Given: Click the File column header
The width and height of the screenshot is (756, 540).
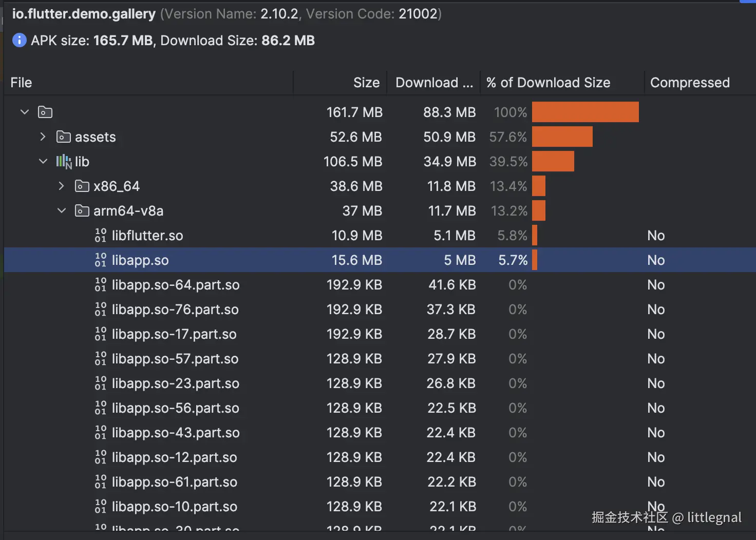Looking at the screenshot, I should pyautogui.click(x=22, y=83).
